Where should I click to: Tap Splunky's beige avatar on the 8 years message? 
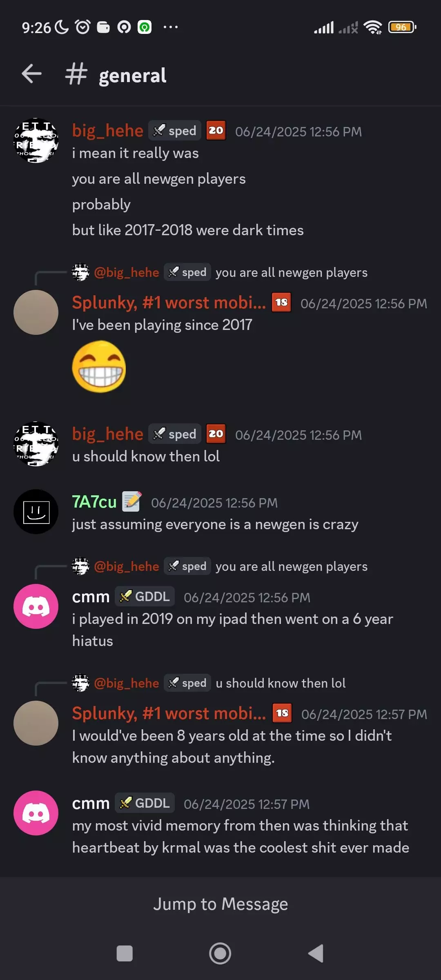coord(36,723)
